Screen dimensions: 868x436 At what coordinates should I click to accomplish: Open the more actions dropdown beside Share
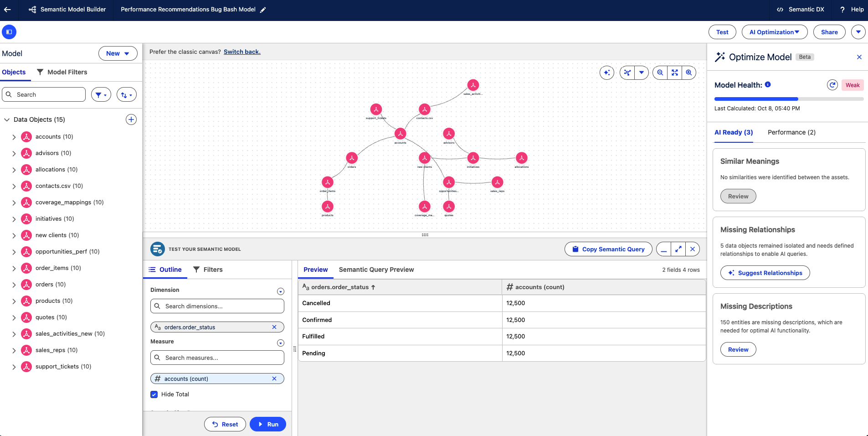(858, 32)
